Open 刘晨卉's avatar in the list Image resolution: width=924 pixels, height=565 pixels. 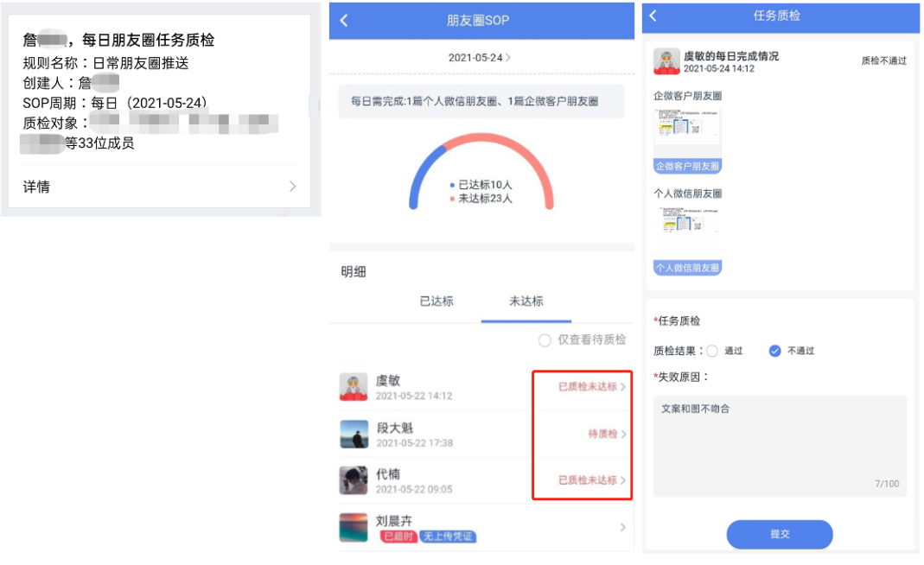(354, 527)
